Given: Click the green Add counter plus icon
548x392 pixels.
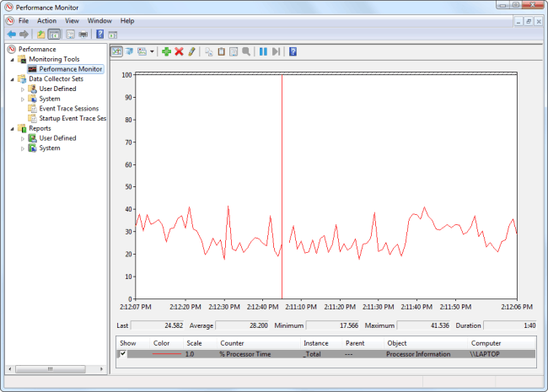Looking at the screenshot, I should (x=166, y=51).
